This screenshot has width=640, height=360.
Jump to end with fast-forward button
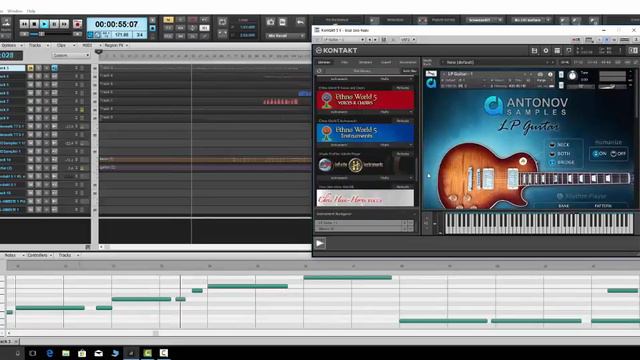click(64, 24)
